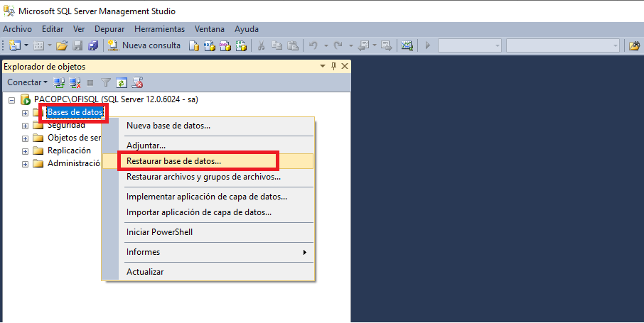The width and height of the screenshot is (644, 323).
Task: Open the Editar menu
Action: point(53,29)
